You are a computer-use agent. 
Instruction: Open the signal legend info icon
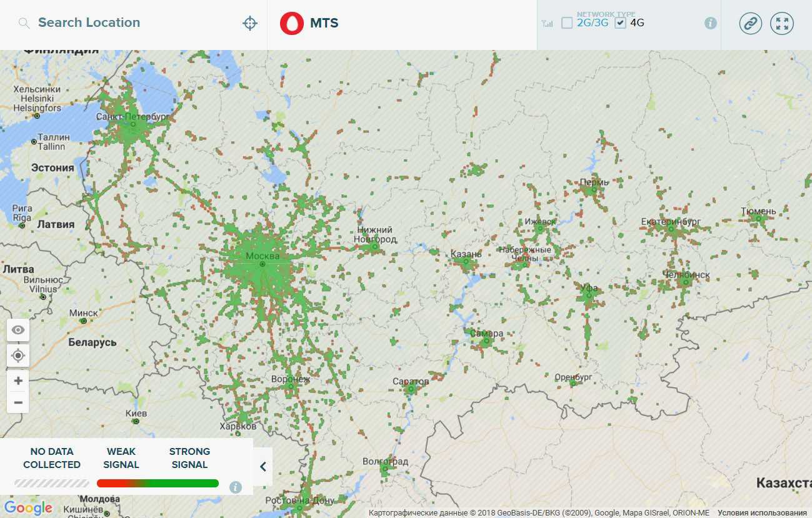pyautogui.click(x=236, y=487)
